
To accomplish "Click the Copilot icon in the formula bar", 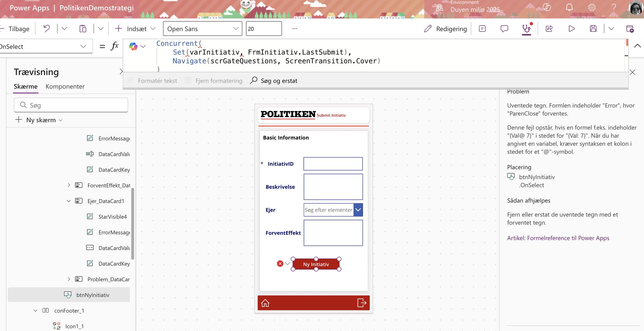I will pyautogui.click(x=133, y=46).
